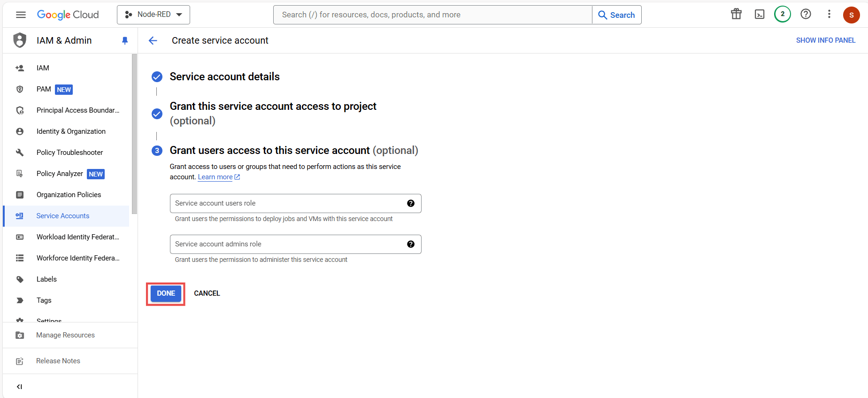Open the help icon in the top bar
The image size is (868, 398).
806,14
